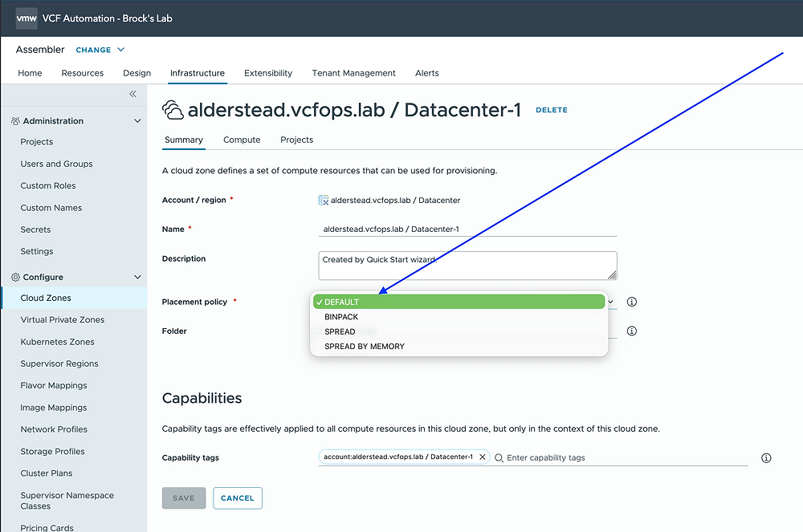Open the cloud zone Projects tab

point(296,140)
